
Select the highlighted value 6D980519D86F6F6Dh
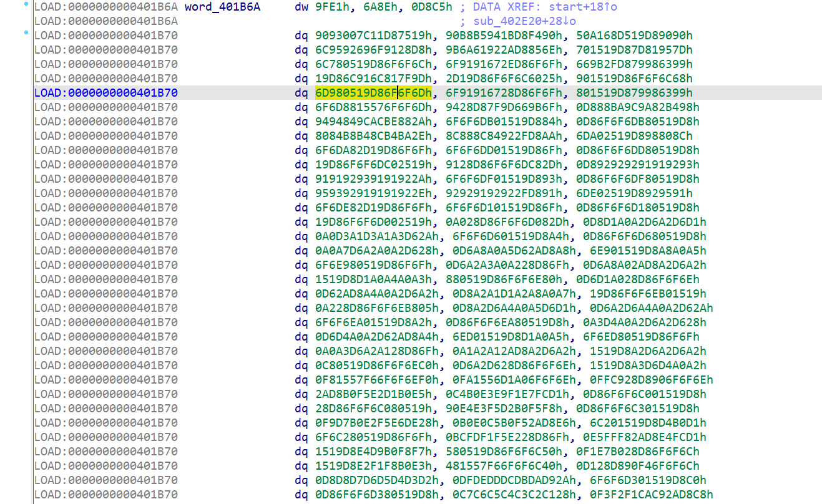tap(373, 93)
